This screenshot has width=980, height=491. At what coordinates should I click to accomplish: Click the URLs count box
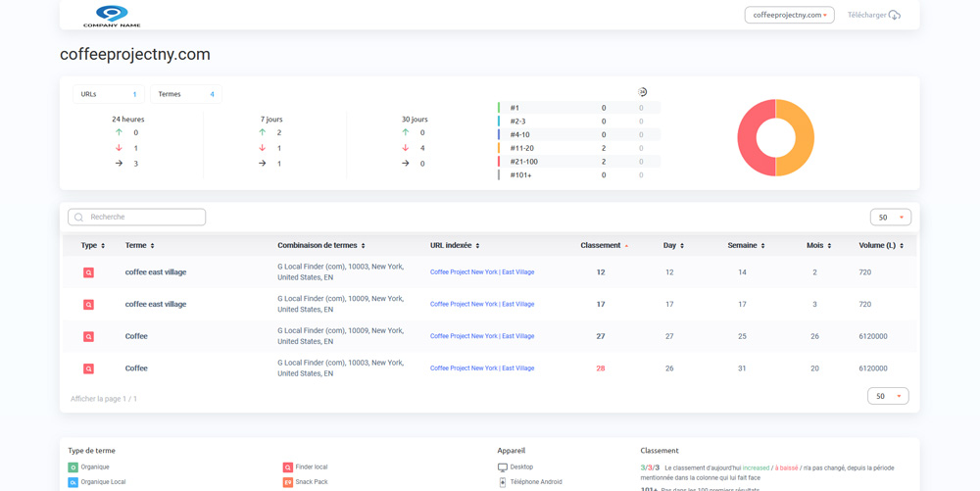click(109, 94)
